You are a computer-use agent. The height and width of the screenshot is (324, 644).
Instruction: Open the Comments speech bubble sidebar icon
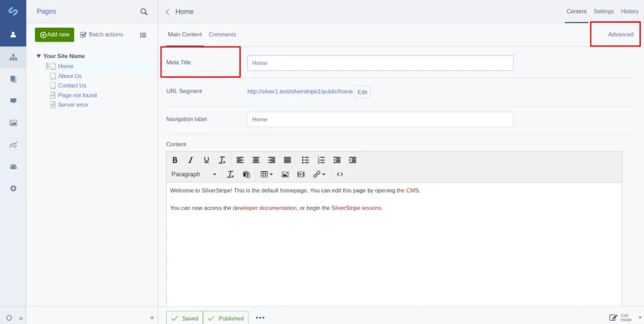(x=13, y=101)
